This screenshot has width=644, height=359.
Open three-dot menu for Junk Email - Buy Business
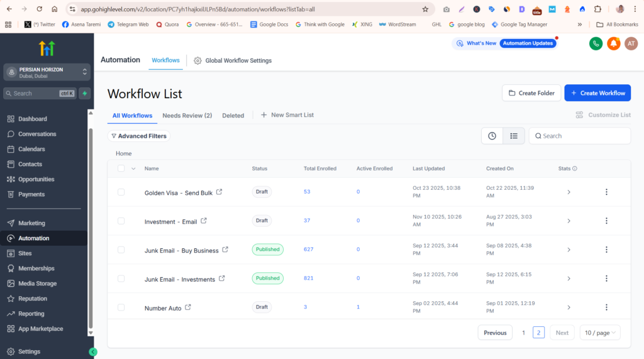[606, 250]
